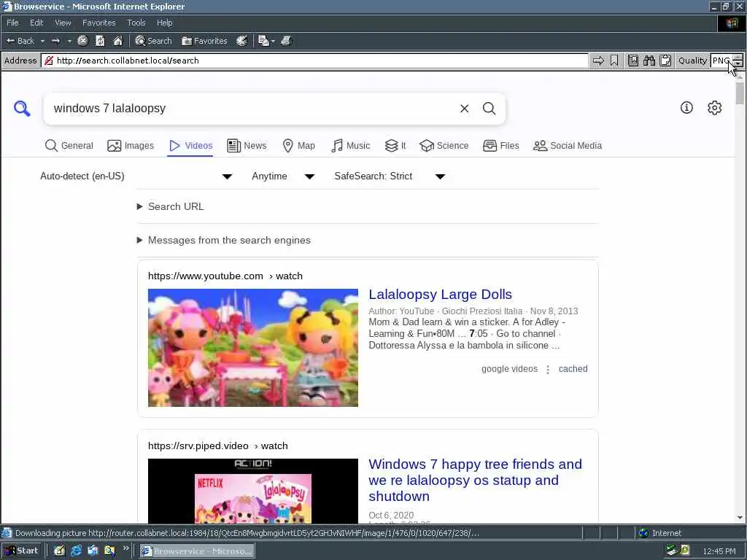Click the https://srv.piped.video watch URL

coord(217,446)
